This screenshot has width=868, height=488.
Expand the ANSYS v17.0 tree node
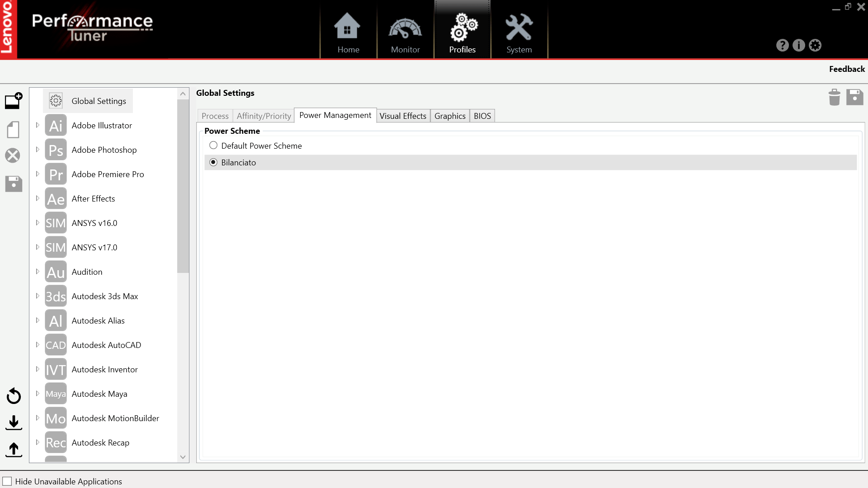pos(38,247)
